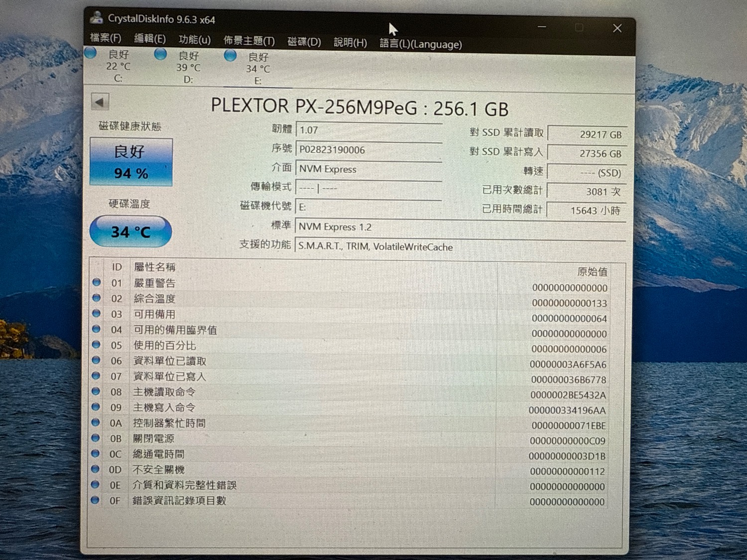Screen dimensions: 747x560
Task: Click status dot for attribute 06 資料單位已讀取
Action: 96,360
